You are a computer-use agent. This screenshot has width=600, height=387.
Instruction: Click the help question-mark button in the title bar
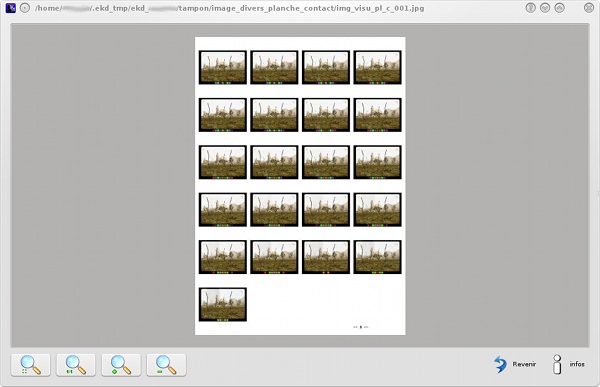530,8
